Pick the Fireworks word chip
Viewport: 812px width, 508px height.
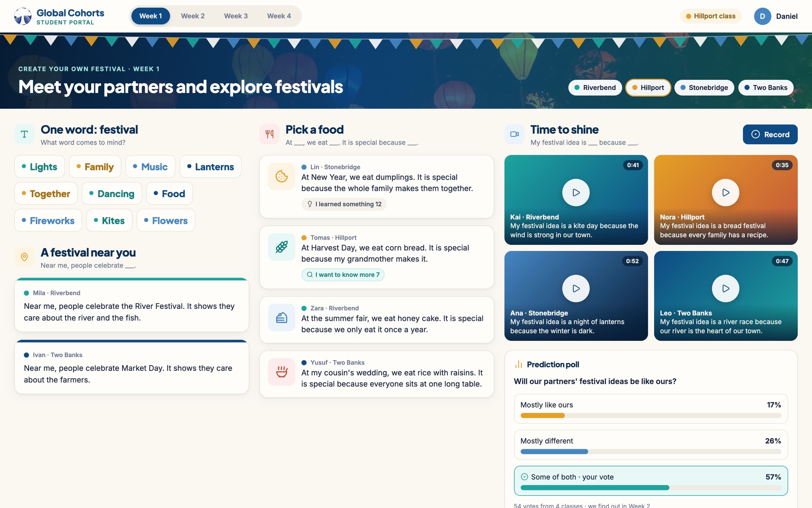(48, 220)
